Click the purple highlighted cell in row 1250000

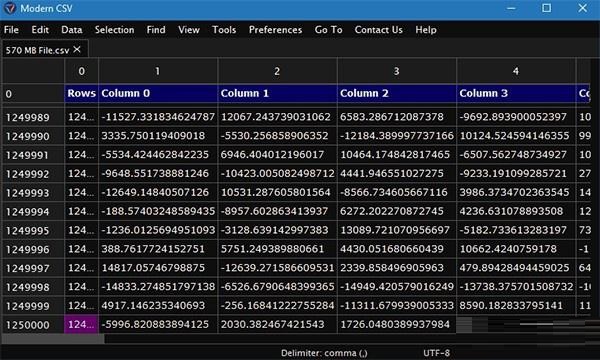click(82, 324)
